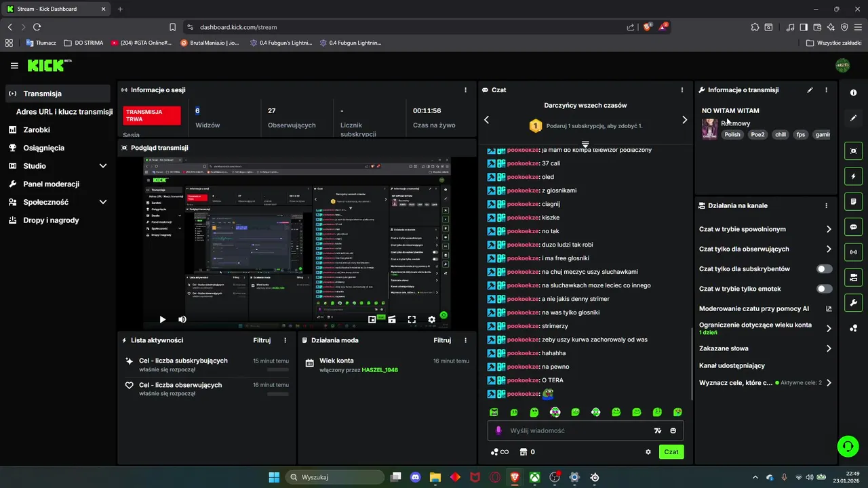Open DO STRIMA bookmark folder in the bookmarks bar
This screenshot has height=488, width=868.
83,43
